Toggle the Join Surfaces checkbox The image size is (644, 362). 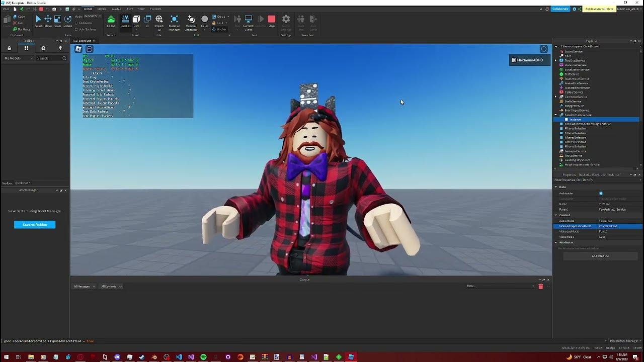click(76, 29)
